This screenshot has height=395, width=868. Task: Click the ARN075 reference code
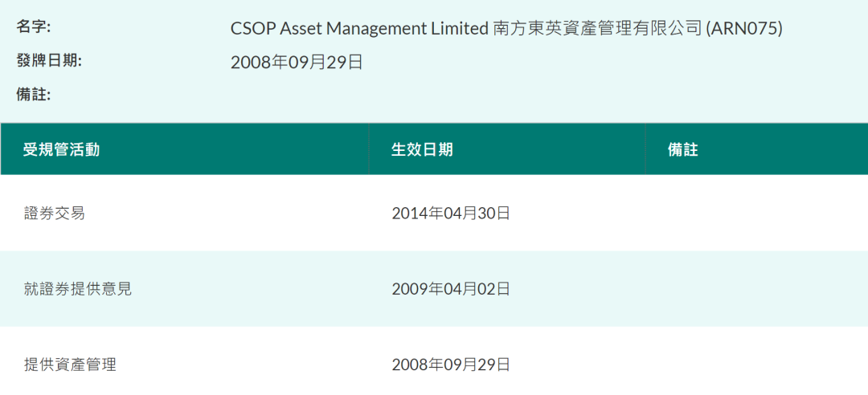point(744,28)
